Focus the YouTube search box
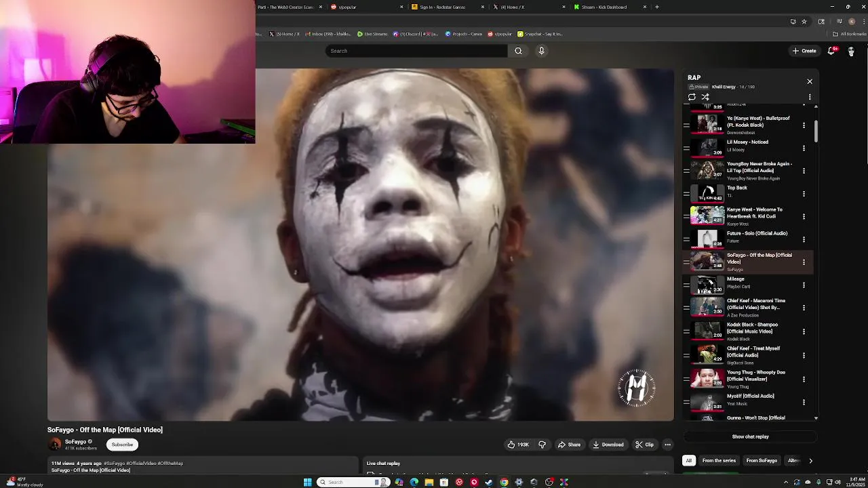 pyautogui.click(x=416, y=51)
